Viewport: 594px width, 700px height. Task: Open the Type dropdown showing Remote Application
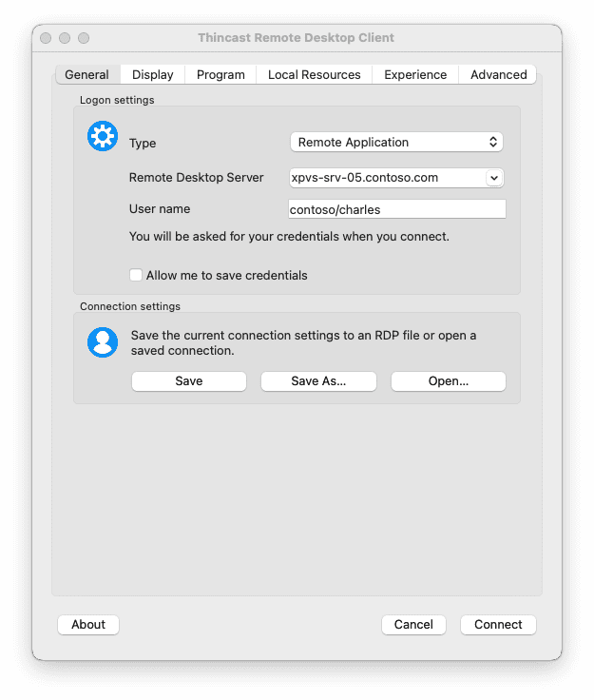[396, 143]
